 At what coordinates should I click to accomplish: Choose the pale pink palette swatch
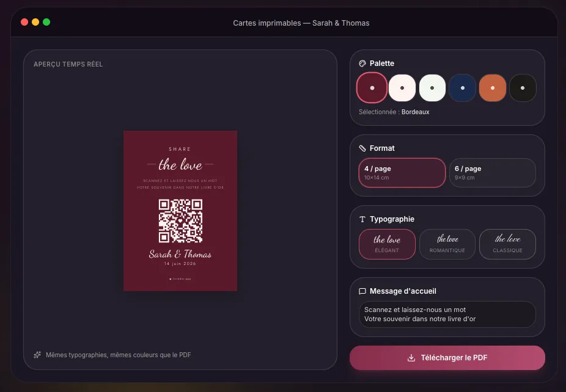point(402,88)
